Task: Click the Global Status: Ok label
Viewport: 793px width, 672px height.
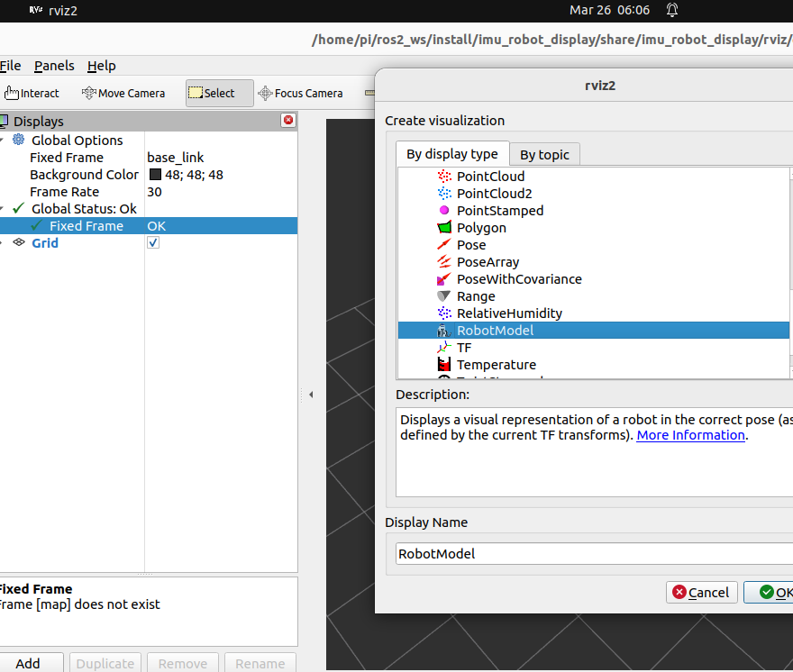Action: pyautogui.click(x=84, y=209)
